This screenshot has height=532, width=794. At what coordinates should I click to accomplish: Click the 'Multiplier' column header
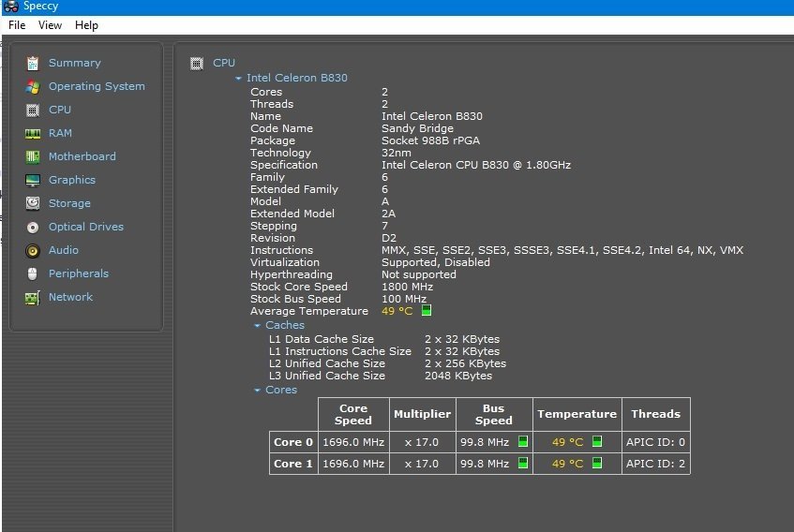[423, 414]
